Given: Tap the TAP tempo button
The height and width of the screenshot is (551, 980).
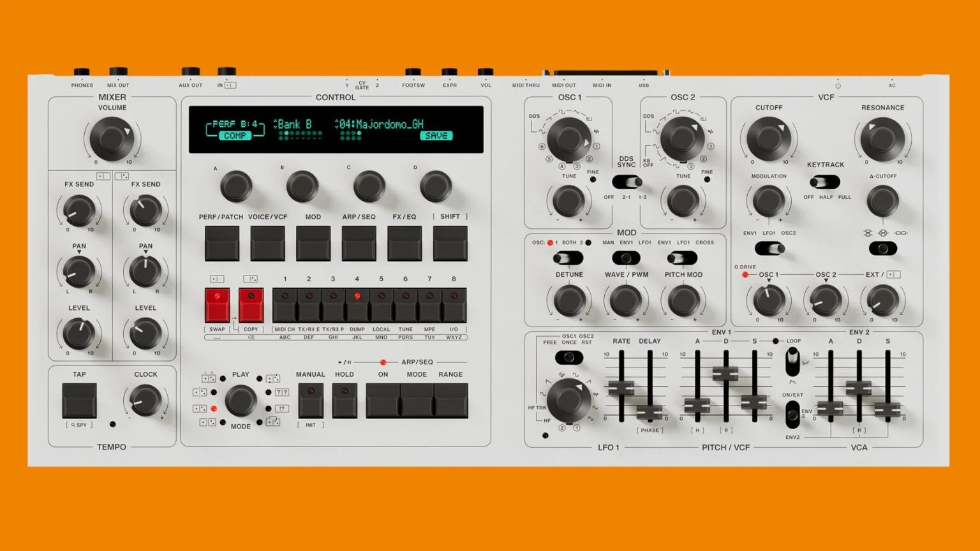Looking at the screenshot, I should pos(79,400).
